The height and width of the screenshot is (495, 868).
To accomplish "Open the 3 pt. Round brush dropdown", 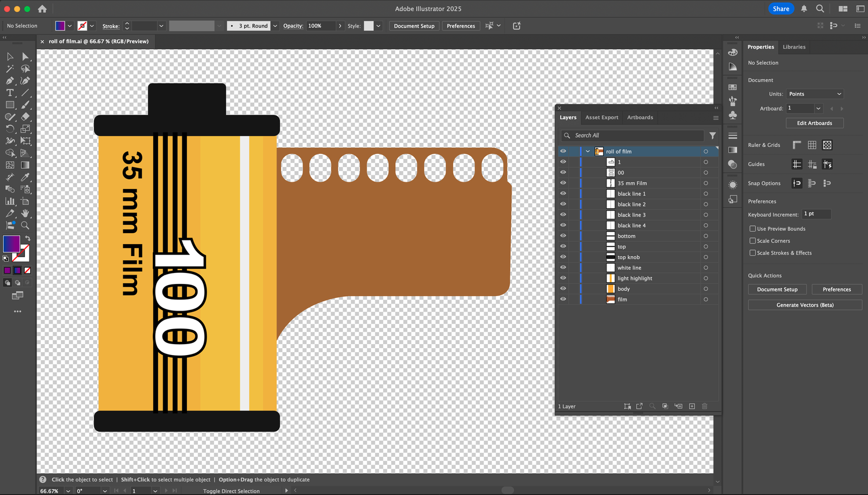I will (x=275, y=26).
